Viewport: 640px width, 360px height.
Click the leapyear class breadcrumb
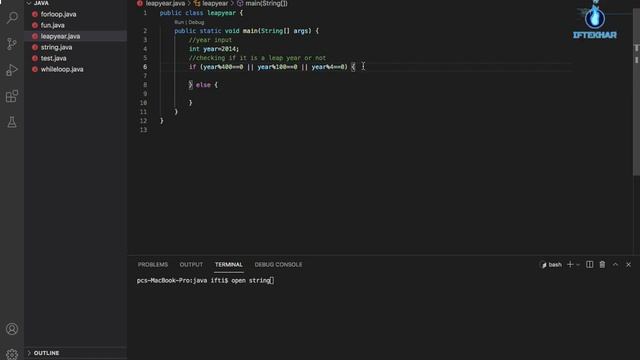pos(215,3)
